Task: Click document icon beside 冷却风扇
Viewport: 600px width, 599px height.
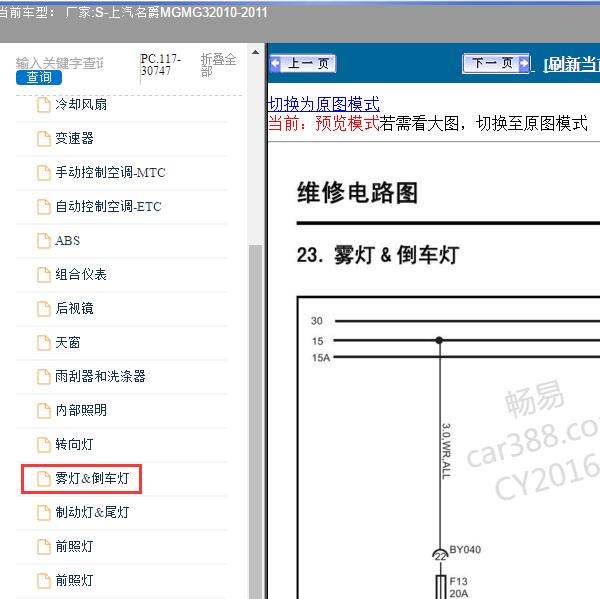Action: [x=44, y=105]
